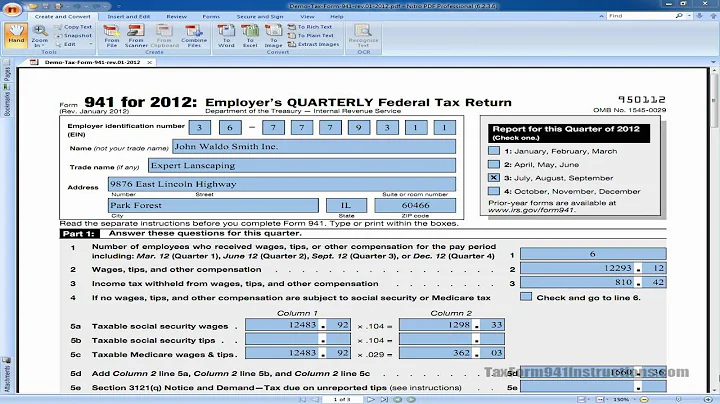The height and width of the screenshot is (404, 720).
Task: Click the address field 9876 East Lincoln Highway
Action: 282,184
